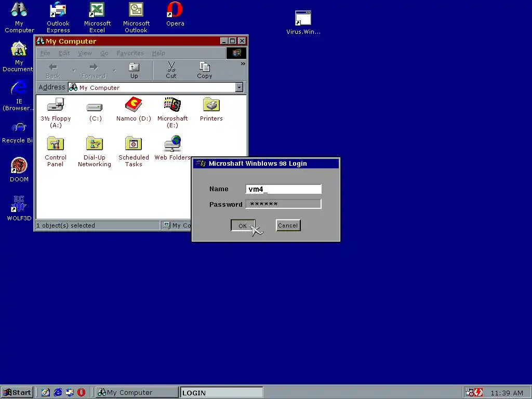The width and height of the screenshot is (532, 399).
Task: Open the Address bar dropdown
Action: pyautogui.click(x=239, y=87)
